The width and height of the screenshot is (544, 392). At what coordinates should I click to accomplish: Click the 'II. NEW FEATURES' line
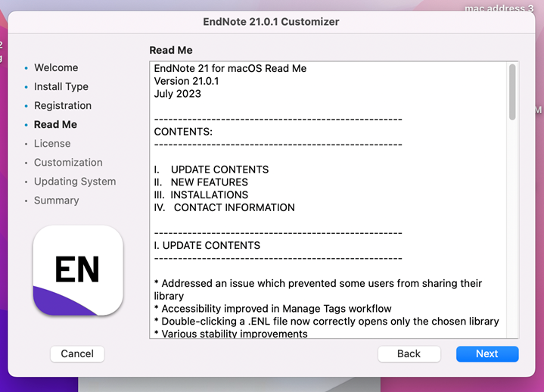pos(201,182)
